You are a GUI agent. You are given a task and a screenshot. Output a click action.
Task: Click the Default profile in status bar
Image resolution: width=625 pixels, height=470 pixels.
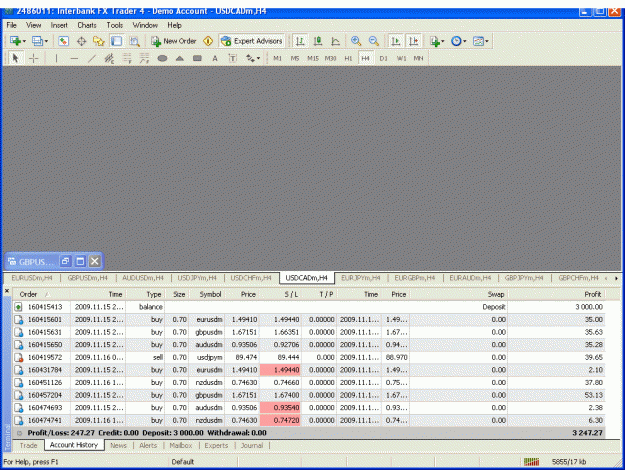[182, 462]
